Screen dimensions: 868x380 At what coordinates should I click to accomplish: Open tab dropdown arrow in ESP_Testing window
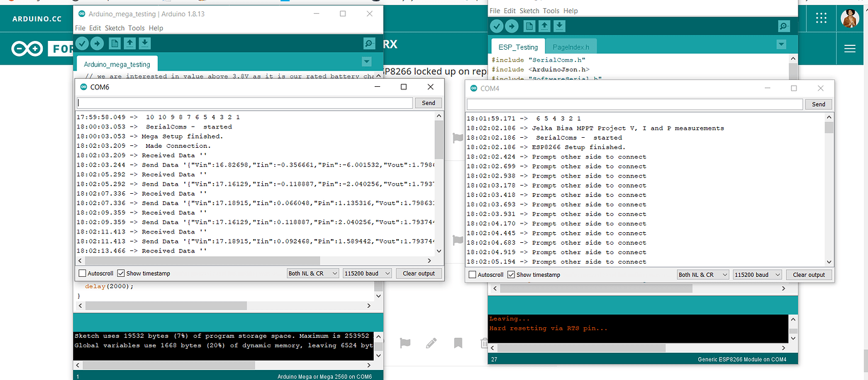point(781,44)
